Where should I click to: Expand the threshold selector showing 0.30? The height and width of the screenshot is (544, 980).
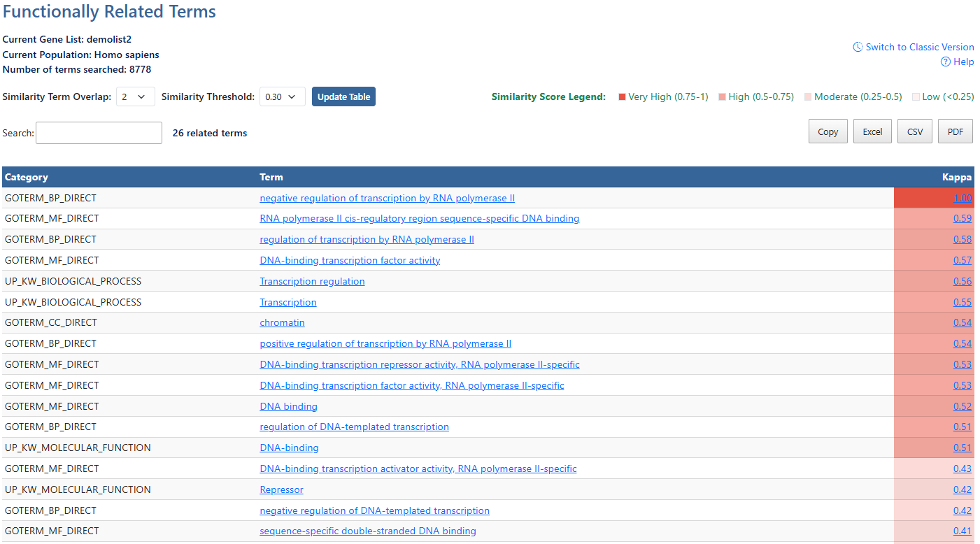282,96
